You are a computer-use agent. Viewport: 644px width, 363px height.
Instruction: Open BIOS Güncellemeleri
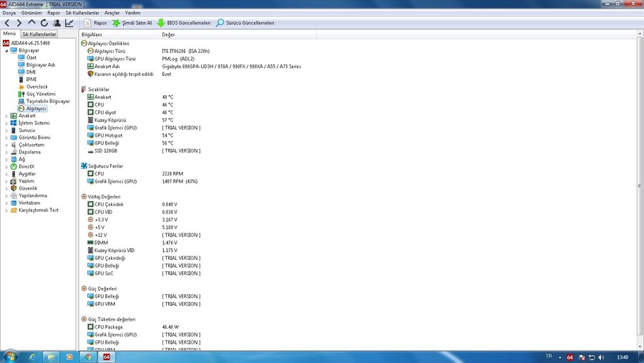click(184, 23)
